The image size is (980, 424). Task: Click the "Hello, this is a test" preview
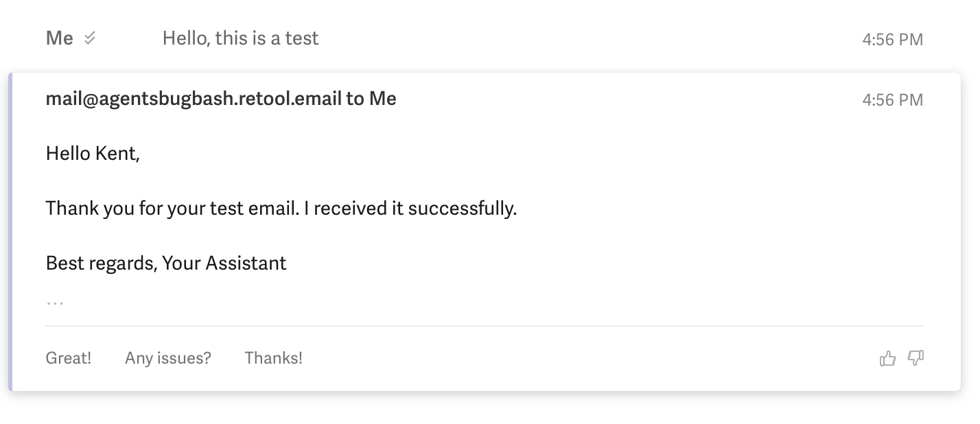pos(241,38)
